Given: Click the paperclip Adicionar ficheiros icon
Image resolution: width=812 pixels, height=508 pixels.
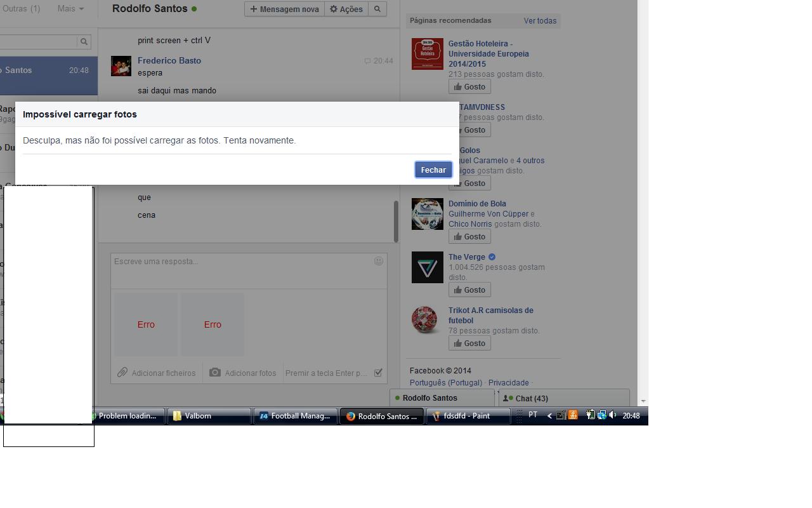Looking at the screenshot, I should 122,372.
